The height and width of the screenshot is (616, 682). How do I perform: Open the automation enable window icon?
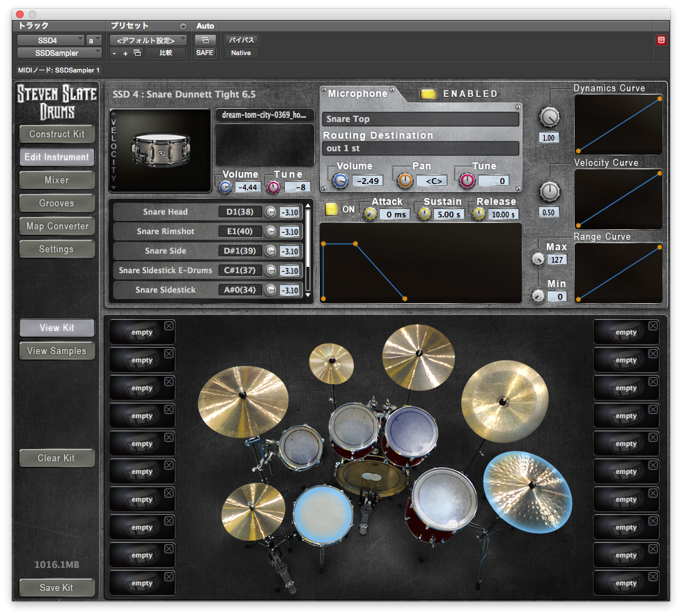(206, 40)
